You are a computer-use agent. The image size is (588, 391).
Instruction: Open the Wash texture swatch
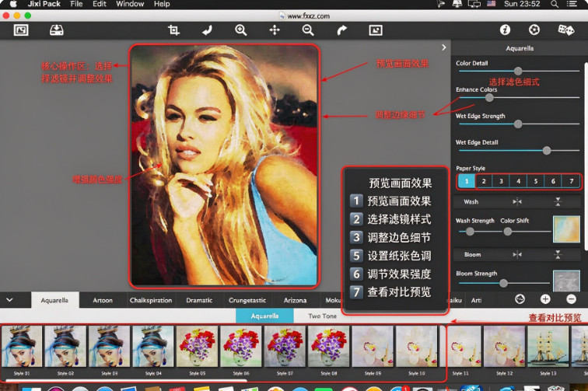click(x=566, y=229)
